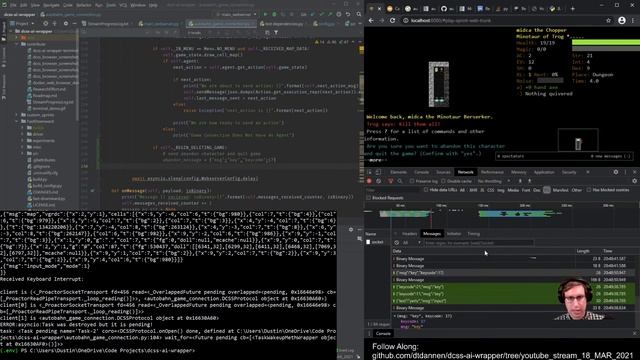Check Hide data URLs
This screenshot has height=360, width=640.
pyautogui.click(x=426, y=190)
